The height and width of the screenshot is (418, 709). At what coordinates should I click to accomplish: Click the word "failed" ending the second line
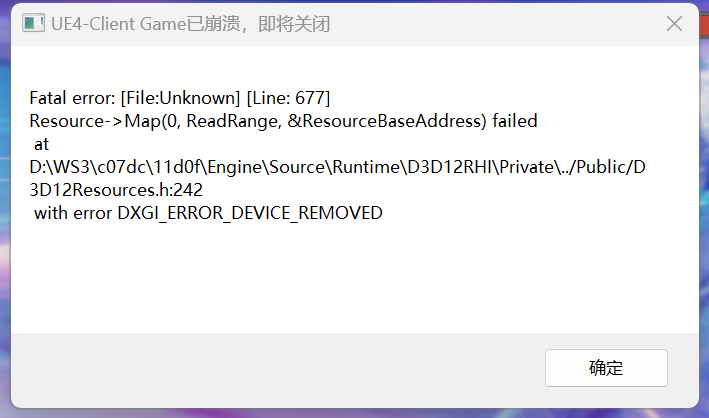pos(515,121)
